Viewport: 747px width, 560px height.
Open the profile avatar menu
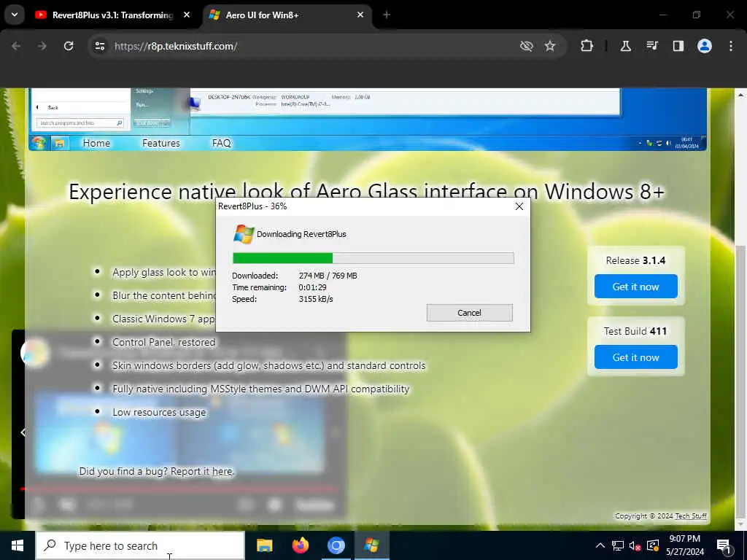tap(704, 46)
